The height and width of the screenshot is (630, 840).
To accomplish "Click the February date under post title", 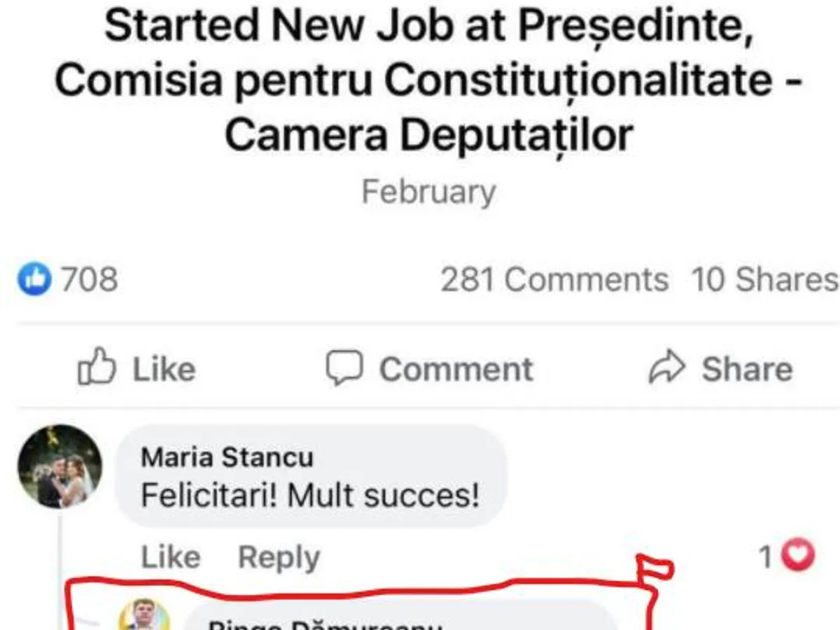I will [x=428, y=192].
